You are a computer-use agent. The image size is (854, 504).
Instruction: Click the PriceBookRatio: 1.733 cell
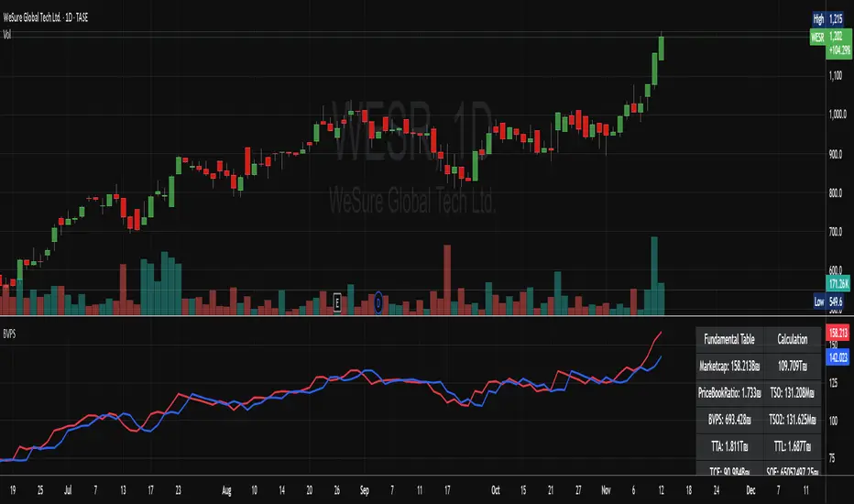point(729,393)
